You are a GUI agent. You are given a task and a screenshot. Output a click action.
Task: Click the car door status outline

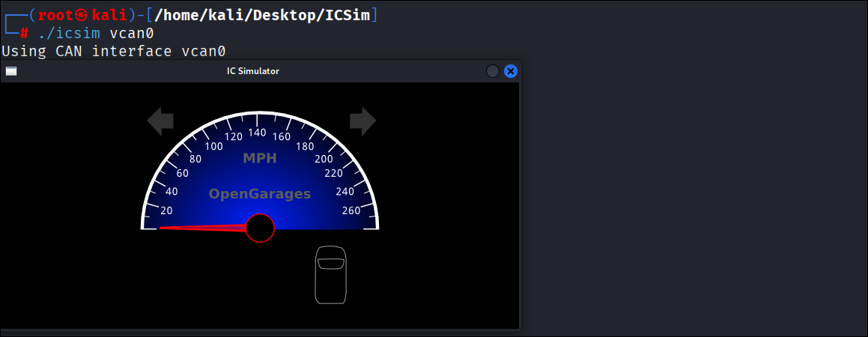point(331,275)
